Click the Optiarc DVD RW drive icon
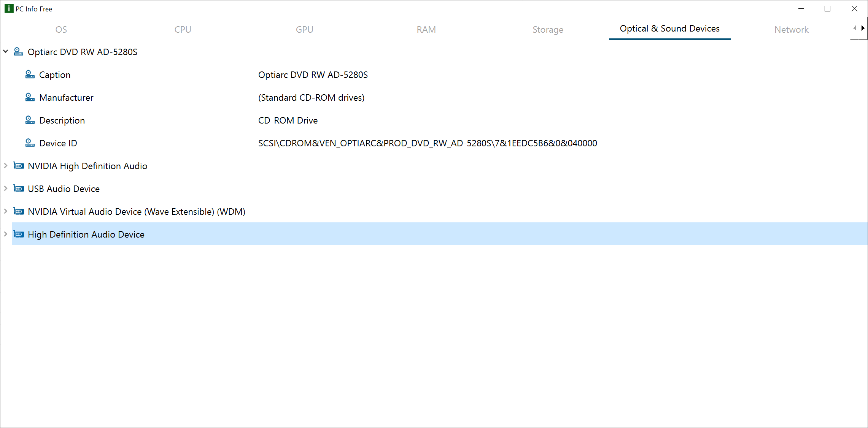The width and height of the screenshot is (868, 428). point(19,52)
